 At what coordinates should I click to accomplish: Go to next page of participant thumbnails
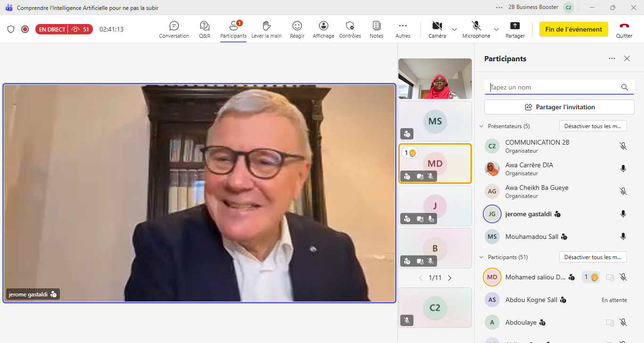tap(450, 278)
